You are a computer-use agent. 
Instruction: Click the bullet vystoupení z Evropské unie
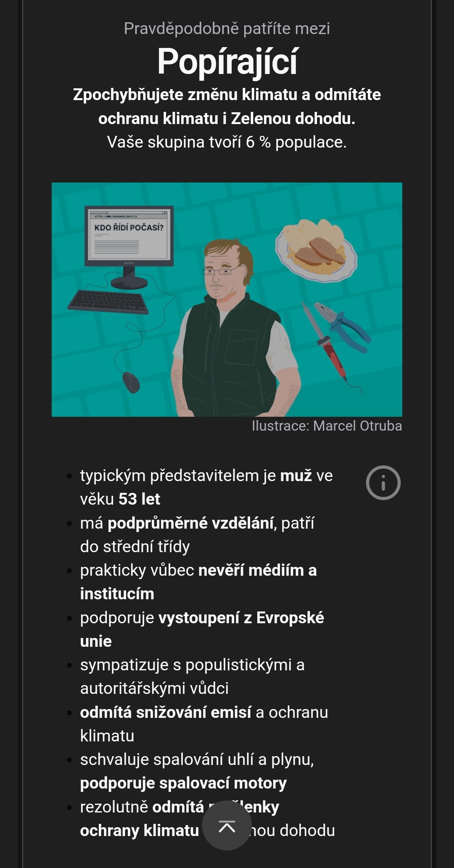click(x=202, y=629)
